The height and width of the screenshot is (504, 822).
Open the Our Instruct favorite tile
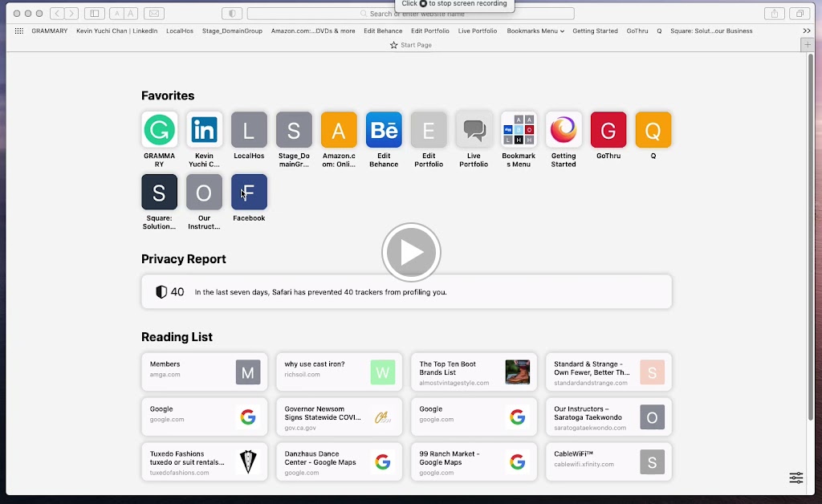pos(204,192)
